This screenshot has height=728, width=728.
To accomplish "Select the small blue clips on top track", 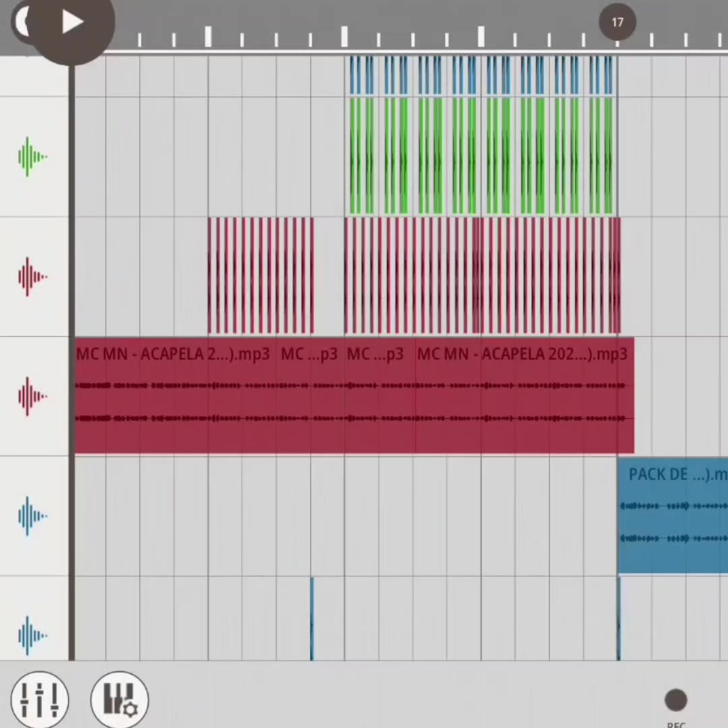I will click(482, 75).
